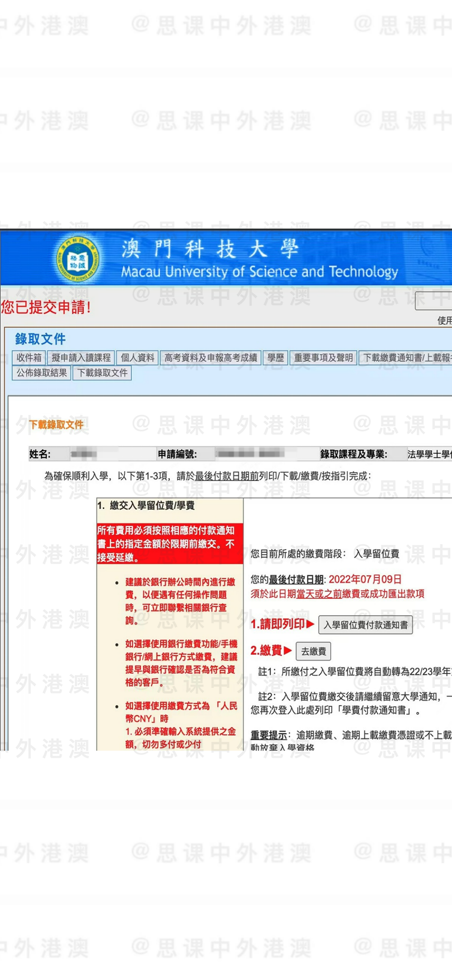Viewport: 452px width, 980px height.
Task: Click the red 2.繳費 step label
Action: (271, 650)
